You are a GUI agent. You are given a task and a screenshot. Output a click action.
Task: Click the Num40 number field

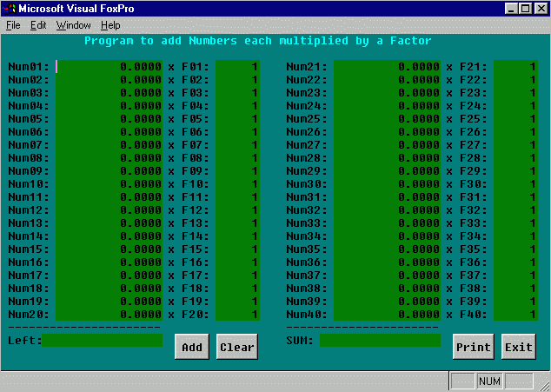point(387,314)
